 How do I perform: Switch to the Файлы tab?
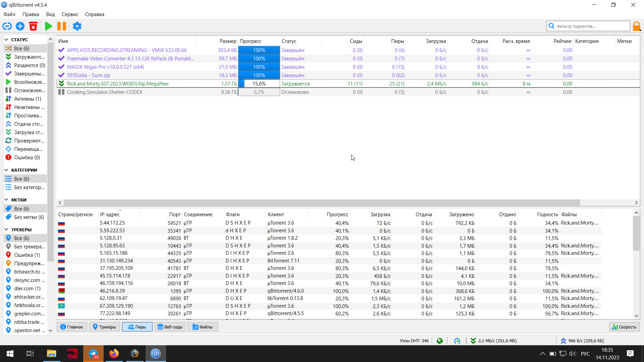[x=203, y=327]
